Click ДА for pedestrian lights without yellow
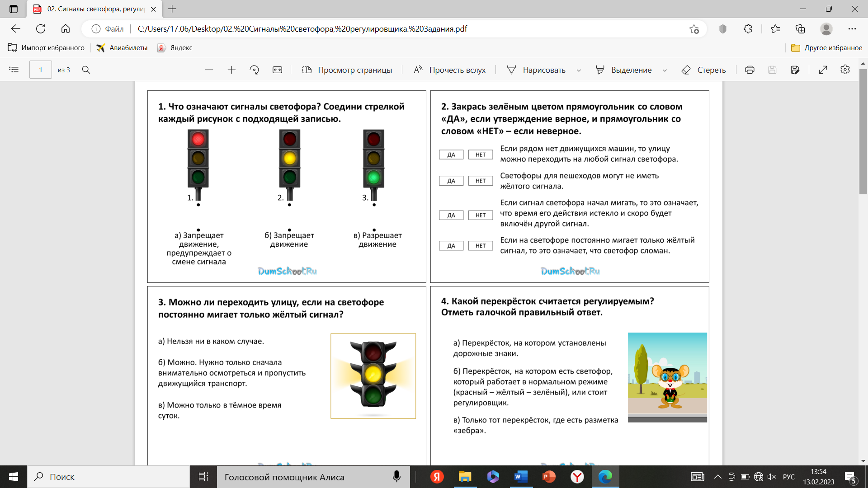Image resolution: width=868 pixels, height=488 pixels. tap(451, 181)
